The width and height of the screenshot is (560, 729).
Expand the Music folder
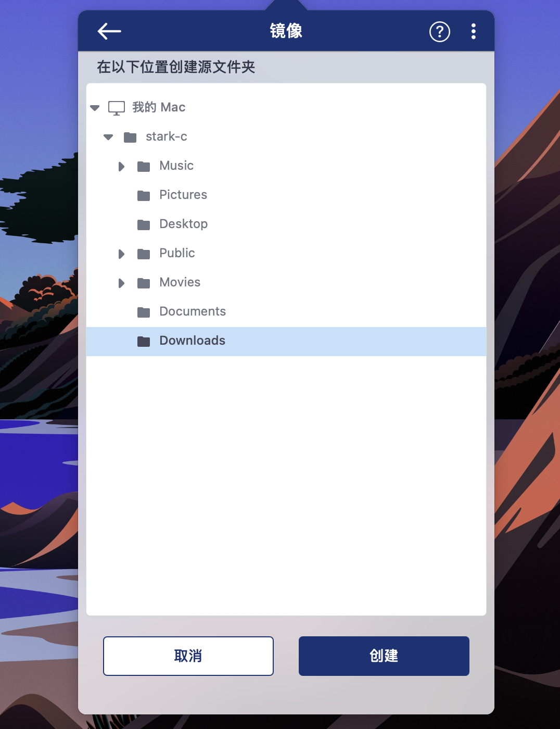tap(122, 167)
